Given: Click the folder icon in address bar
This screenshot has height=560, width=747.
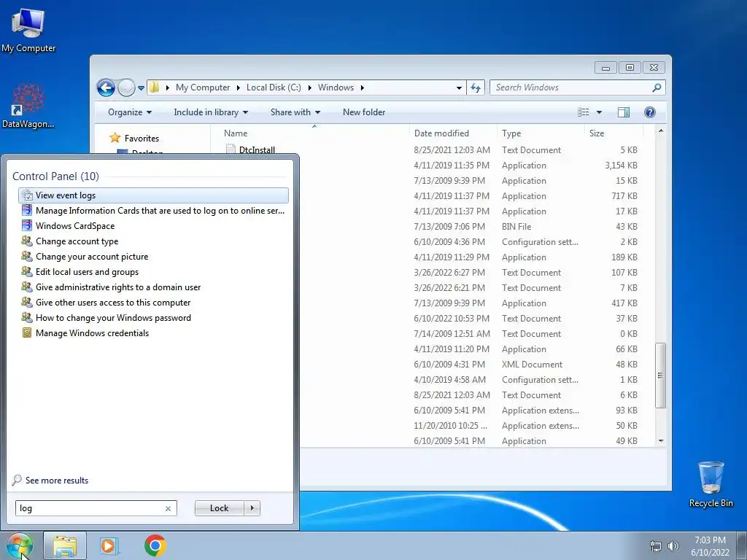Looking at the screenshot, I should (x=155, y=87).
